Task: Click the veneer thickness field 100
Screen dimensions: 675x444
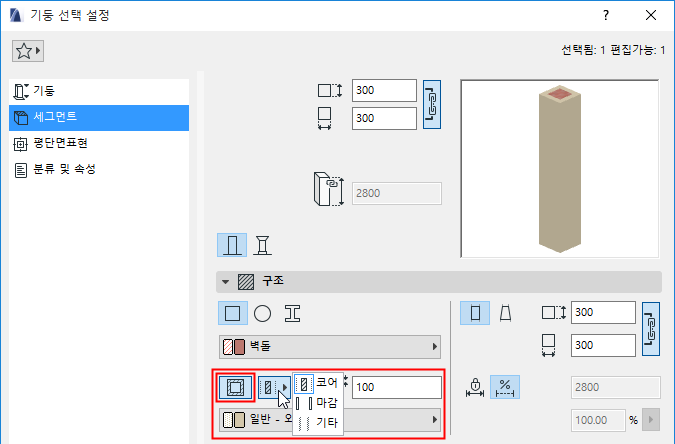Action: tap(397, 387)
